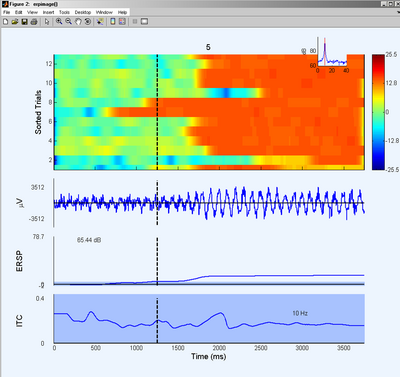Click the Show Plot Tools icon

pos(144,22)
